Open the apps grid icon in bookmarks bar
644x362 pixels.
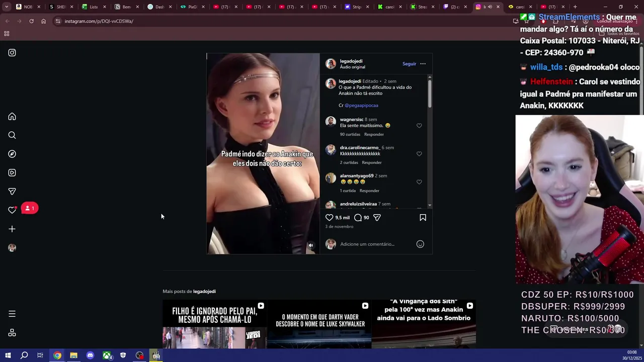click(x=7, y=34)
